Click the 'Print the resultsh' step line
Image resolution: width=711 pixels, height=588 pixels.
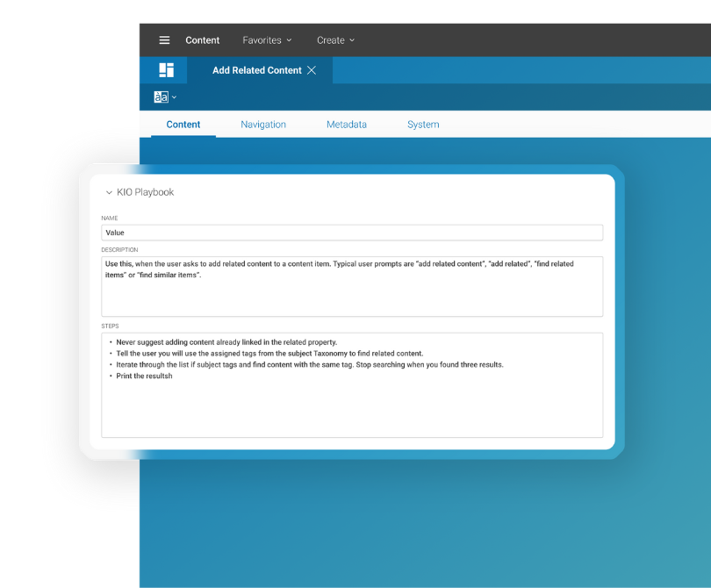click(145, 376)
